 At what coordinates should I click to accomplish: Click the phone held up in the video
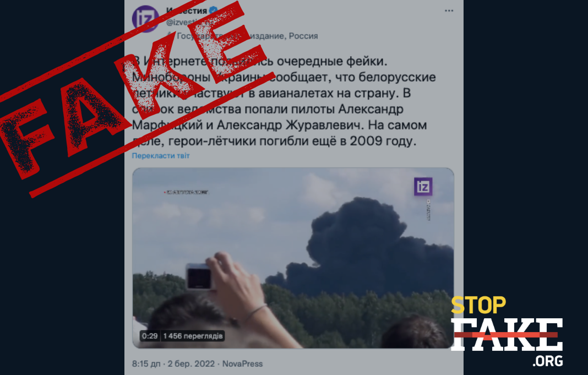click(x=199, y=277)
